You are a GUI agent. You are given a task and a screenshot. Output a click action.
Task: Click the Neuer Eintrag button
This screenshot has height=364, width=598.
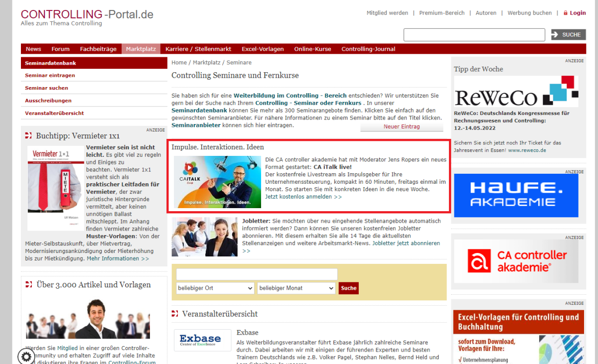tap(402, 126)
